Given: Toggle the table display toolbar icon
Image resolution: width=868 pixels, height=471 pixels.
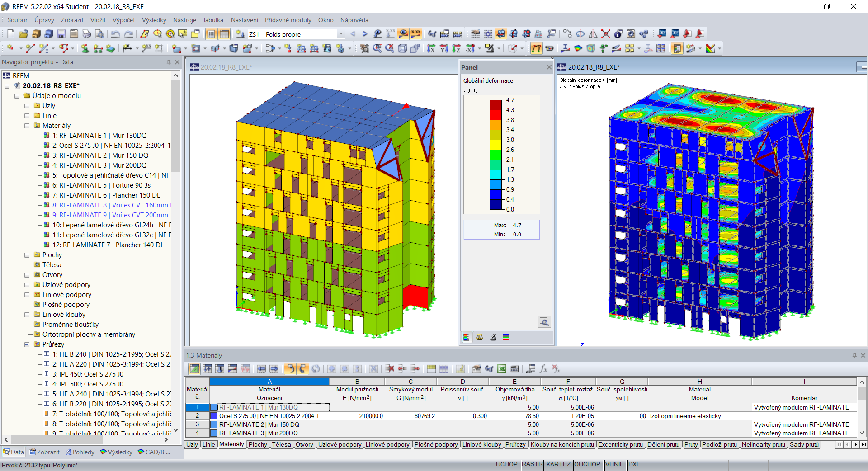Looking at the screenshot, I should [x=224, y=34].
